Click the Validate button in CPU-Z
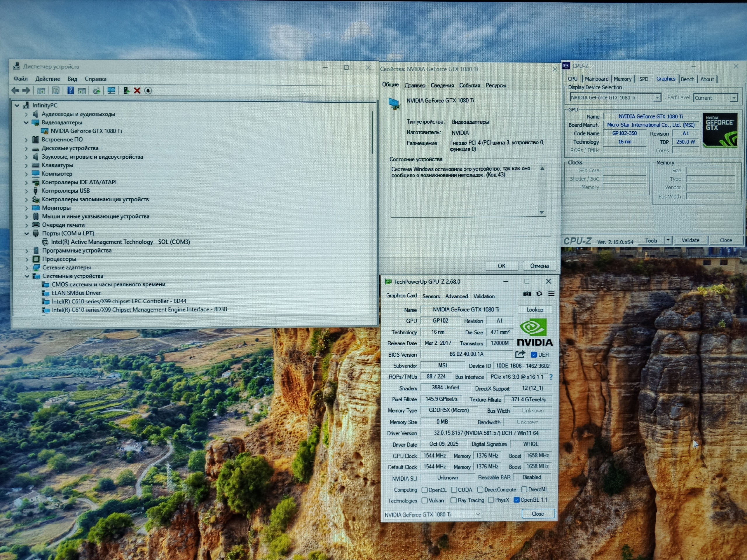Screen dimensions: 747x560 [x=690, y=240]
